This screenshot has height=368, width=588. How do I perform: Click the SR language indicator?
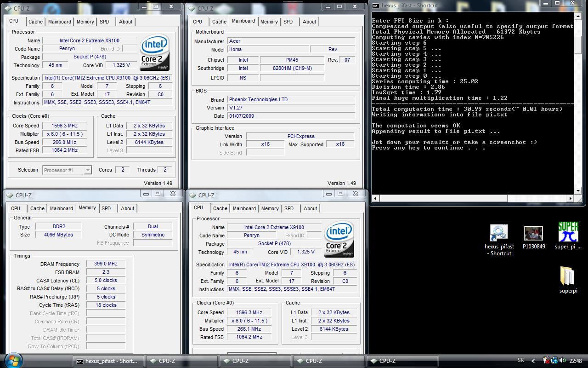click(x=520, y=361)
